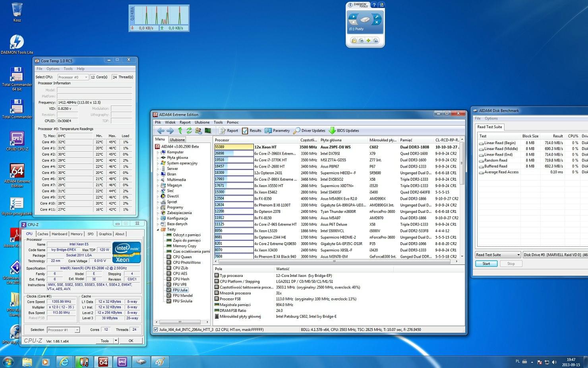Select CPU Queen test in AIDA64 tree
This screenshot has width=588, height=368.
coord(182,257)
